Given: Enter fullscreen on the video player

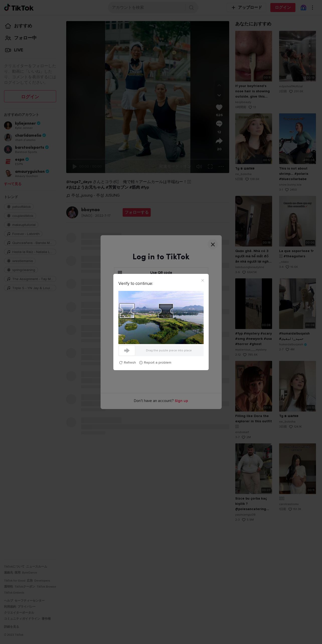Looking at the screenshot, I should (210, 167).
